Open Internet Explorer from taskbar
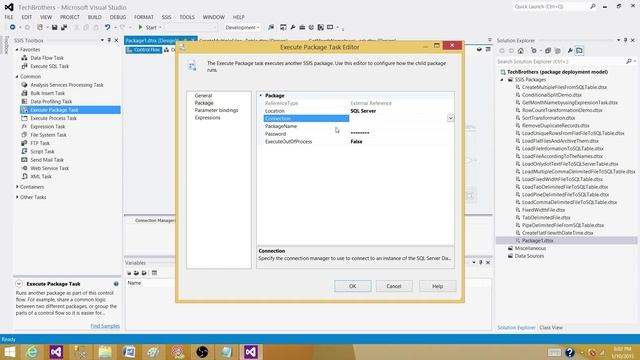Screen dimensions: 640x360 point(32,352)
